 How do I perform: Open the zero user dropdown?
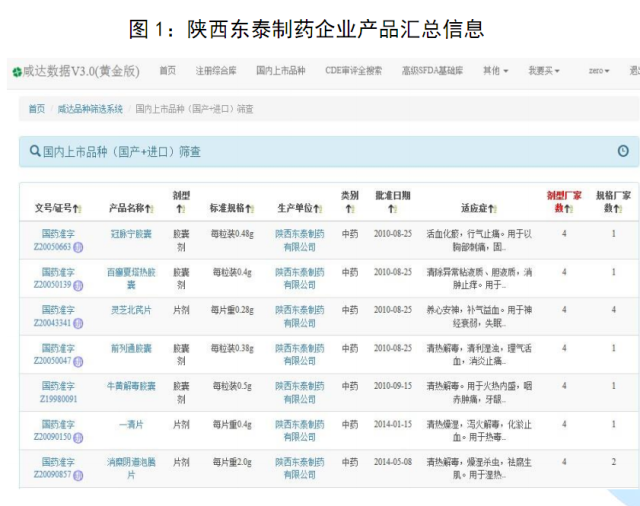(x=599, y=71)
